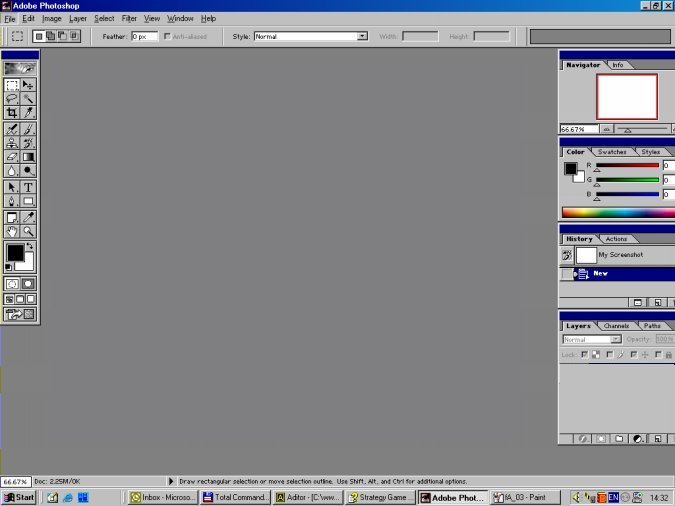675x506 pixels.
Task: Activate the Zoom magnifier tool
Action: coord(28,231)
